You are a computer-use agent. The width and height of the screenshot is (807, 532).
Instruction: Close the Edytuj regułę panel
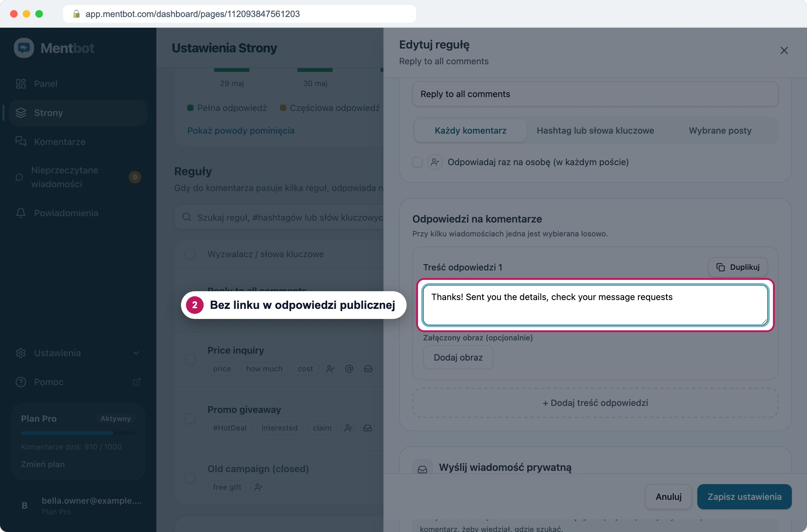pyautogui.click(x=784, y=50)
